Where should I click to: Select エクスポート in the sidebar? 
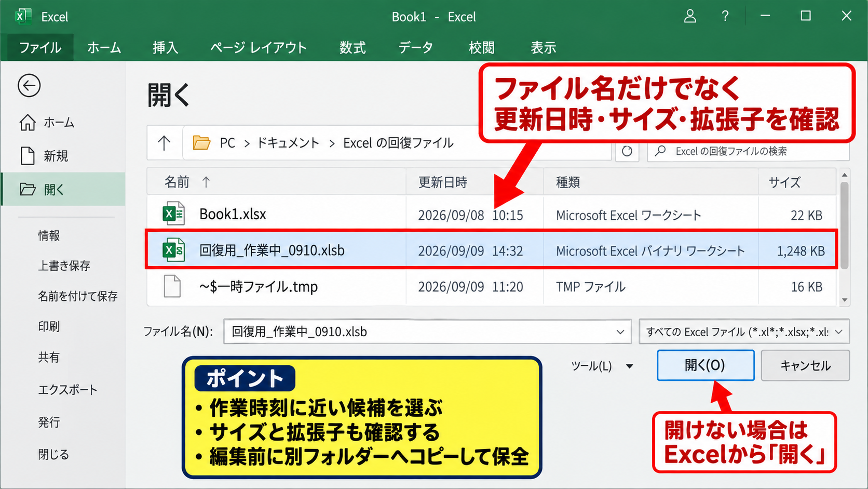67,390
